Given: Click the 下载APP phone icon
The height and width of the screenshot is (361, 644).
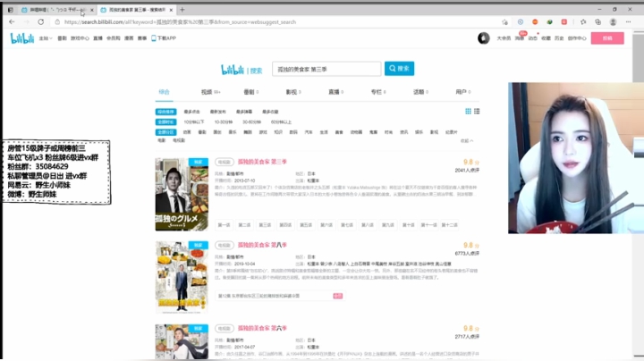Looking at the screenshot, I should click(154, 38).
